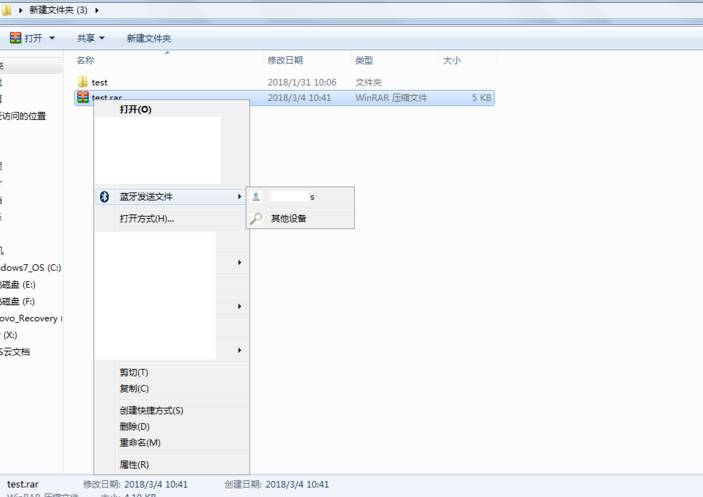Click the WinRAR icon of test.rar
Image resolution: width=703 pixels, height=497 pixels.
83,98
